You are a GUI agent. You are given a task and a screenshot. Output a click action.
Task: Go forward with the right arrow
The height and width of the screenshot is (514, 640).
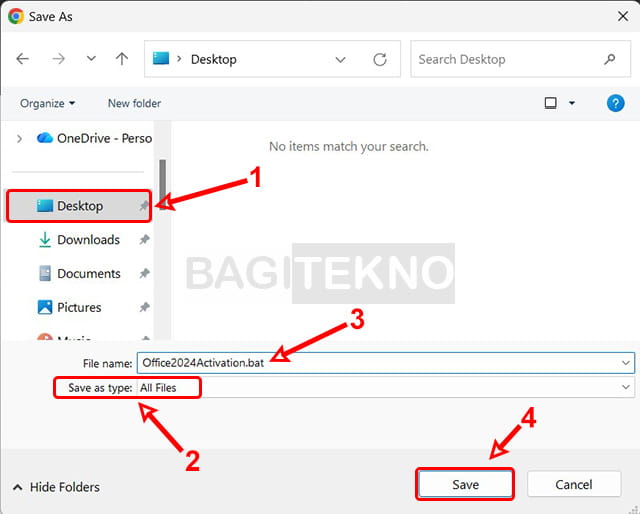point(58,59)
